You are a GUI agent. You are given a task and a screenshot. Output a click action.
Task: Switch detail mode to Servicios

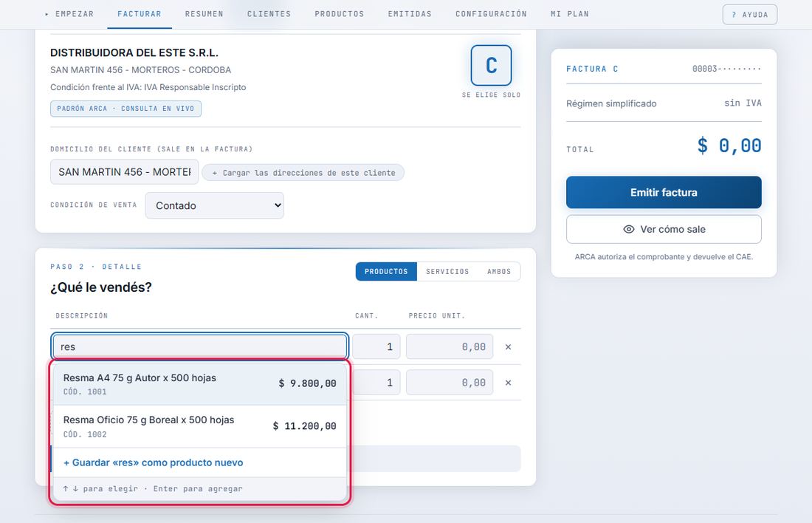tap(447, 272)
